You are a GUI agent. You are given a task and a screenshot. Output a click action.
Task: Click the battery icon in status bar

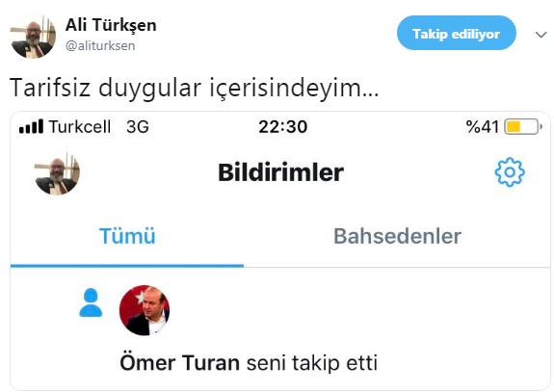(x=523, y=127)
